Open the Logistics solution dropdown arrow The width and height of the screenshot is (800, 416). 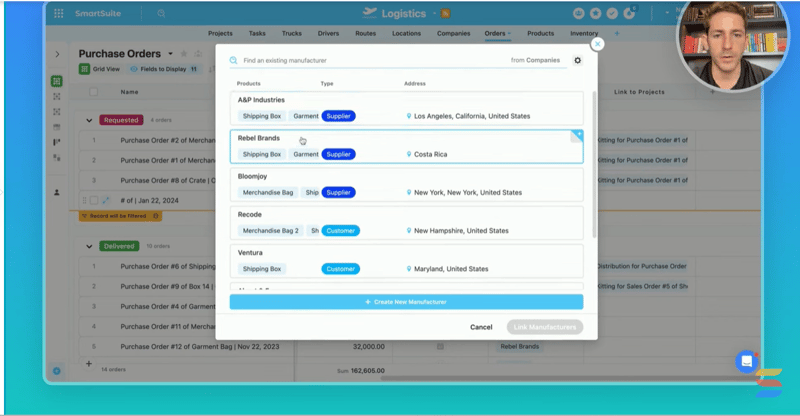(434, 14)
